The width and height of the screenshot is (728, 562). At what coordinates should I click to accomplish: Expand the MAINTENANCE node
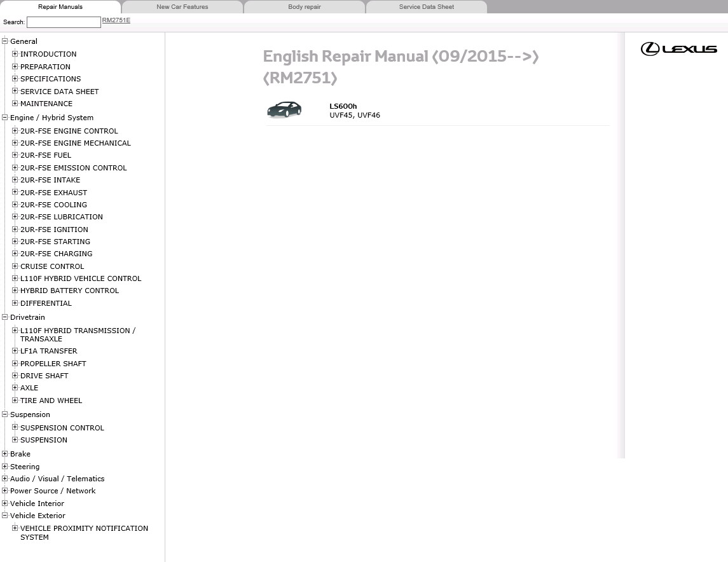coord(15,103)
